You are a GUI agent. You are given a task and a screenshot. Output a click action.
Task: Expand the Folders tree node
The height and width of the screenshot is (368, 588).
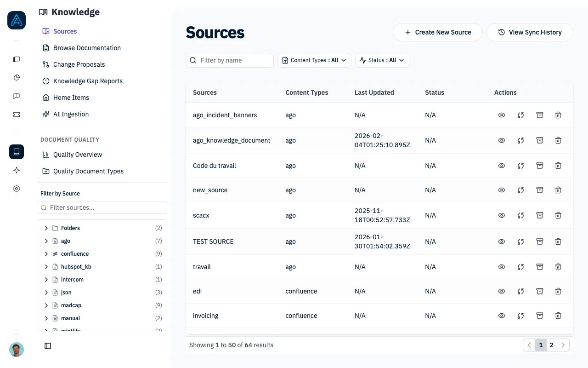pyautogui.click(x=46, y=228)
